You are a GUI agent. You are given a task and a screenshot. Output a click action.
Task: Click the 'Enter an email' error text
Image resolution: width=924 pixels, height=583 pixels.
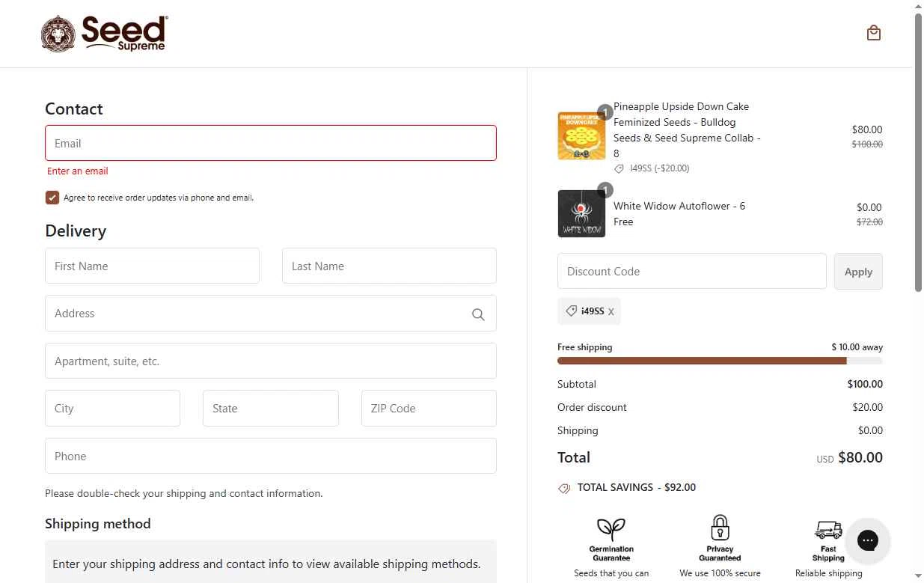coord(78,171)
